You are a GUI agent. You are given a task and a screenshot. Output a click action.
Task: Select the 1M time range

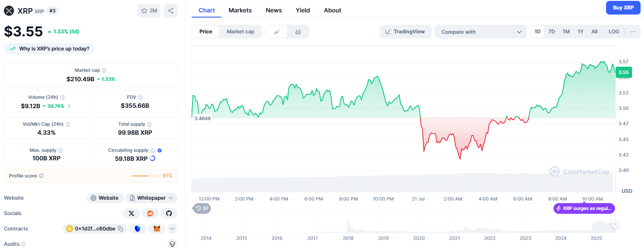[x=566, y=32]
